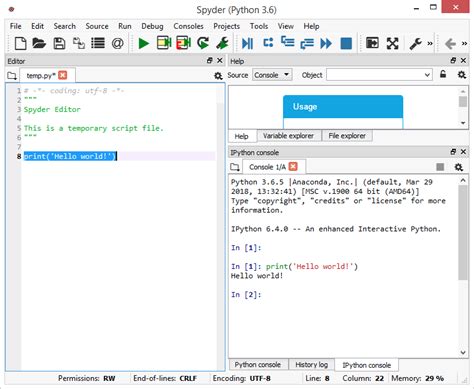474x389 pixels.
Task: Run the current cell
Action: click(x=164, y=43)
